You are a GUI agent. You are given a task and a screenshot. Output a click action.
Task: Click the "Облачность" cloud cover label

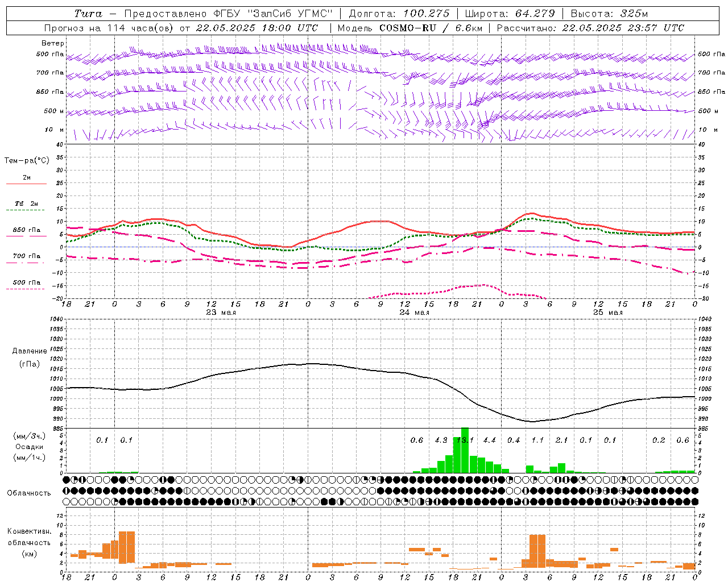pos(29,493)
